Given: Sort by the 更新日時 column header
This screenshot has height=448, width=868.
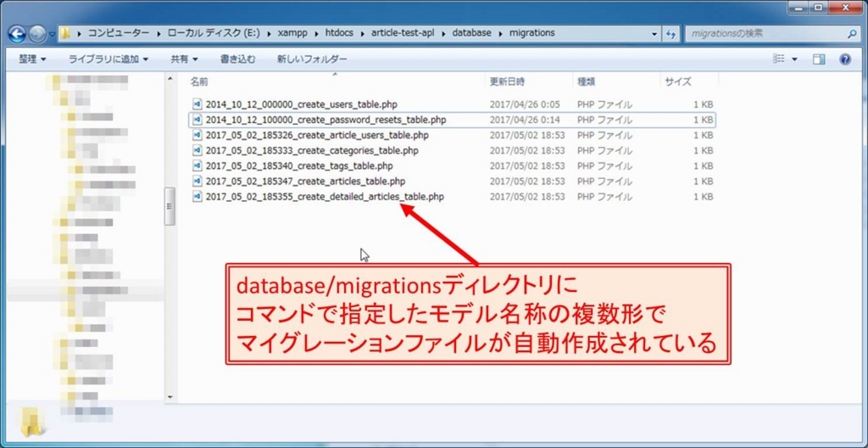Looking at the screenshot, I should coord(508,81).
